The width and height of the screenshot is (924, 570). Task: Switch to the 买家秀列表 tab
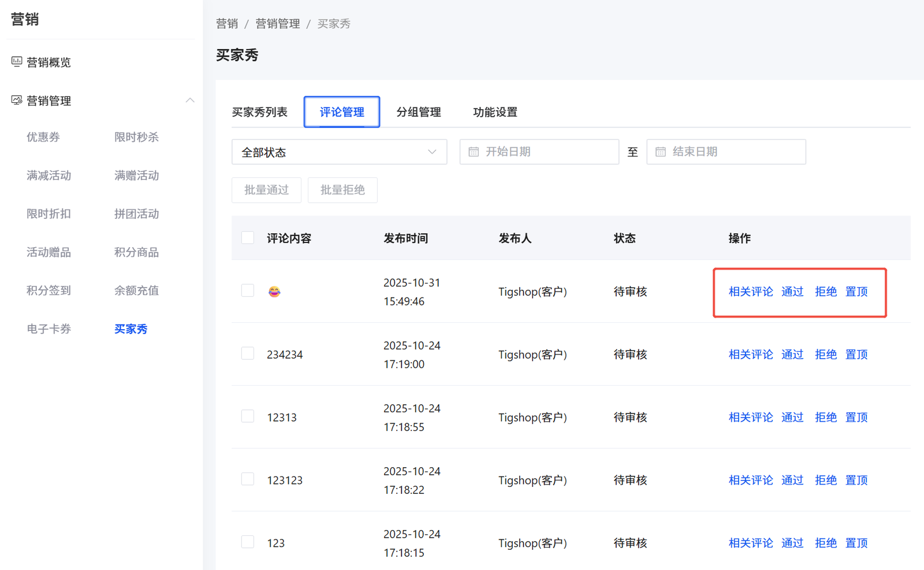click(x=259, y=112)
